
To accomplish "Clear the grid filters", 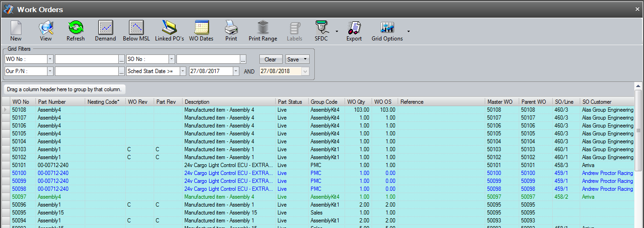I will point(270,59).
